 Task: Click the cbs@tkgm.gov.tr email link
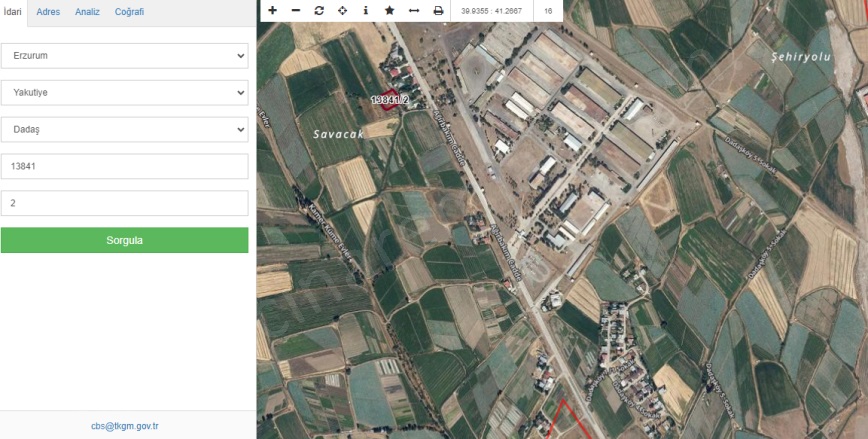125,425
